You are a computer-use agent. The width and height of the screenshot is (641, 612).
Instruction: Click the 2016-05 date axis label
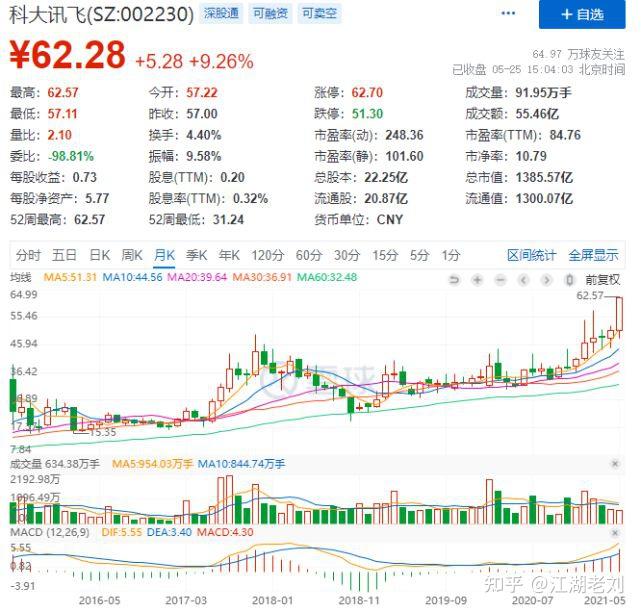(x=99, y=600)
